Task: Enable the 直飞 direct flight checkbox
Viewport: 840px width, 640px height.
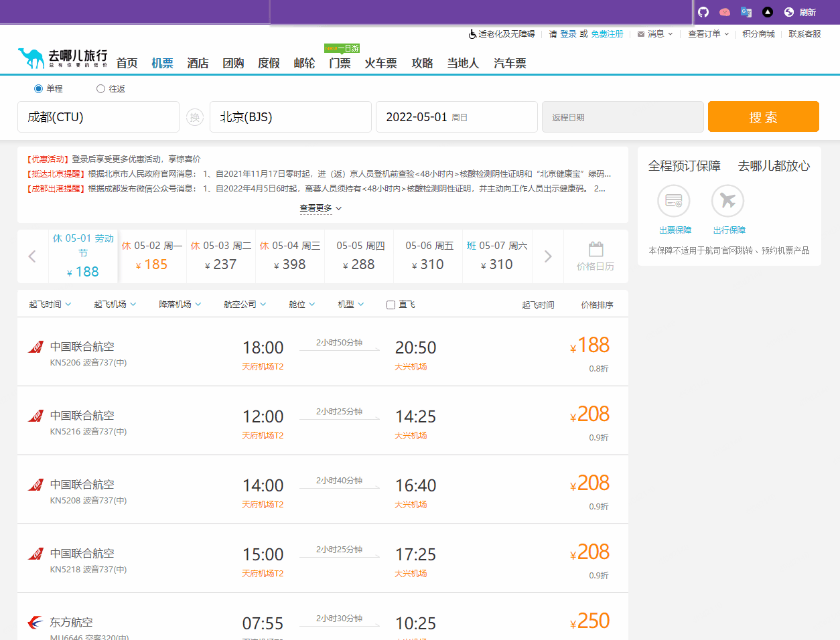Action: (391, 305)
